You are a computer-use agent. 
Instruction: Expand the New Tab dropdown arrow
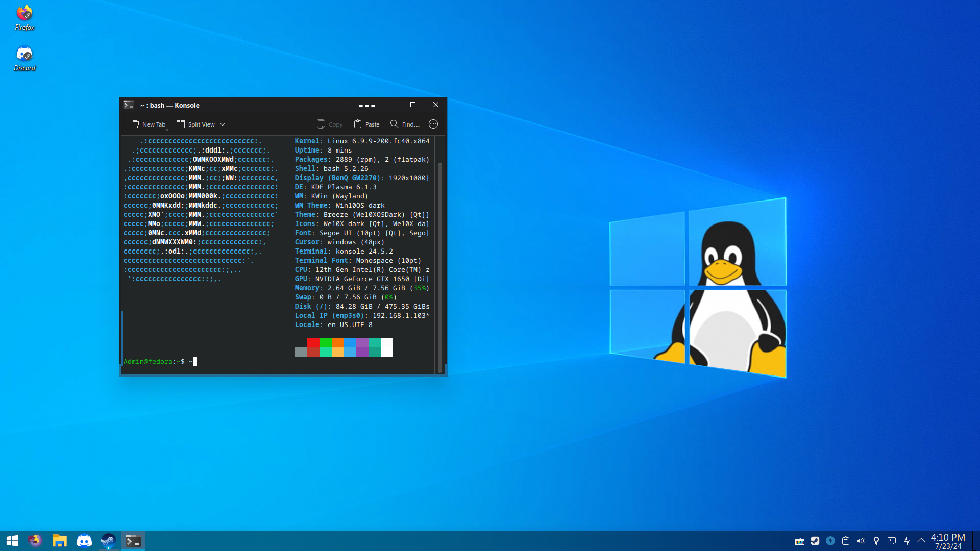point(167,129)
